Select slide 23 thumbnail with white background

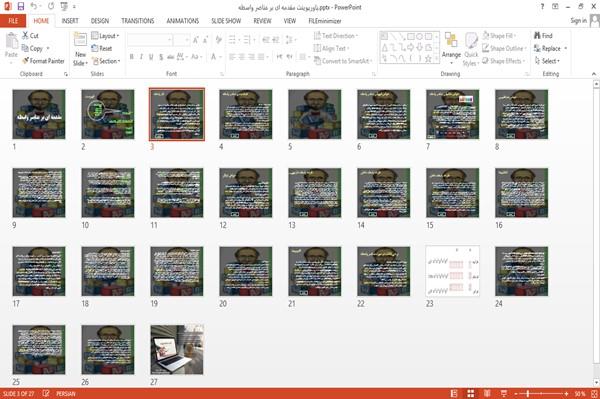[x=452, y=271]
